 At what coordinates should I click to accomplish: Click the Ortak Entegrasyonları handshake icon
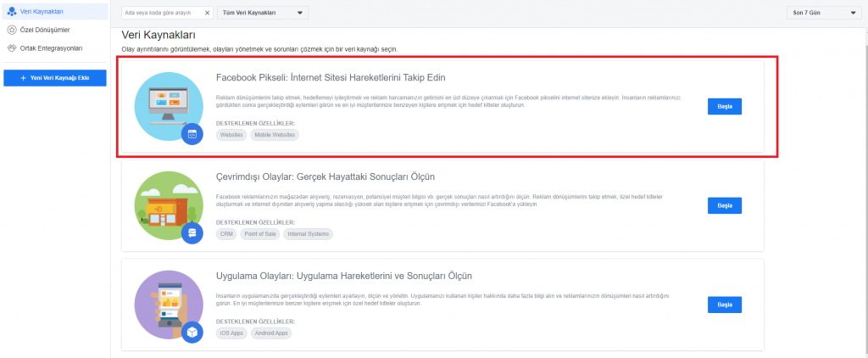(12, 48)
